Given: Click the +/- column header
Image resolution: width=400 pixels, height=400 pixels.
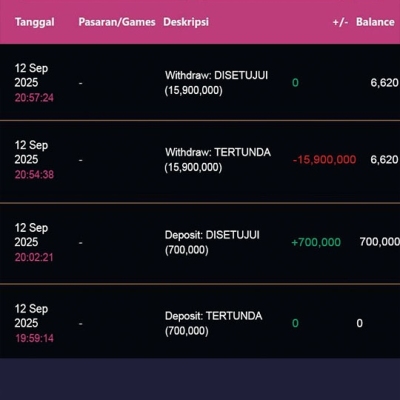Looking at the screenshot, I should pos(340,22).
